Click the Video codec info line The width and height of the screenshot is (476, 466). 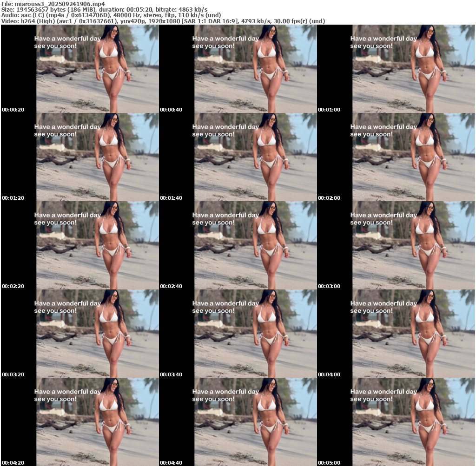coord(163,21)
